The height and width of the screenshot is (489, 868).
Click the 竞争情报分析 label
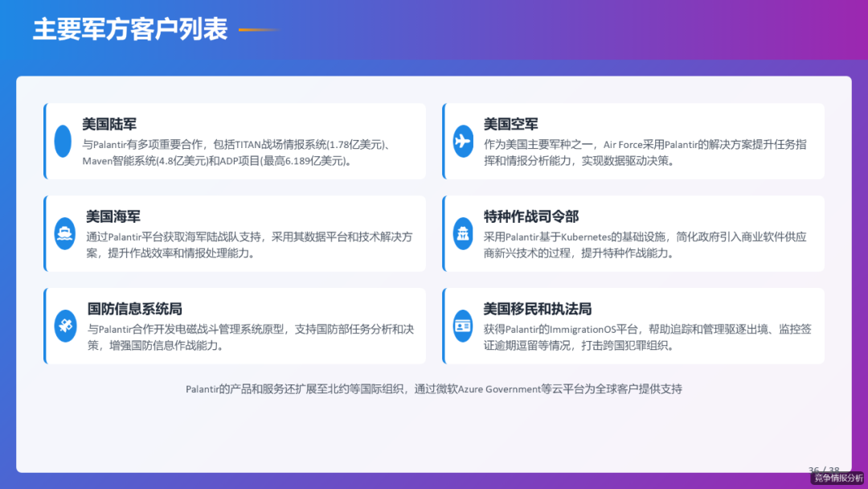tap(838, 478)
